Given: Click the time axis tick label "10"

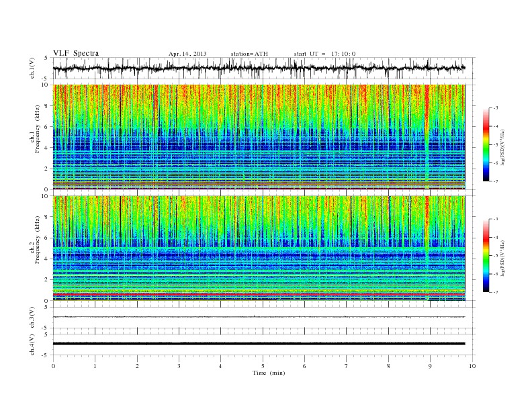Looking at the screenshot, I should [x=472, y=366].
